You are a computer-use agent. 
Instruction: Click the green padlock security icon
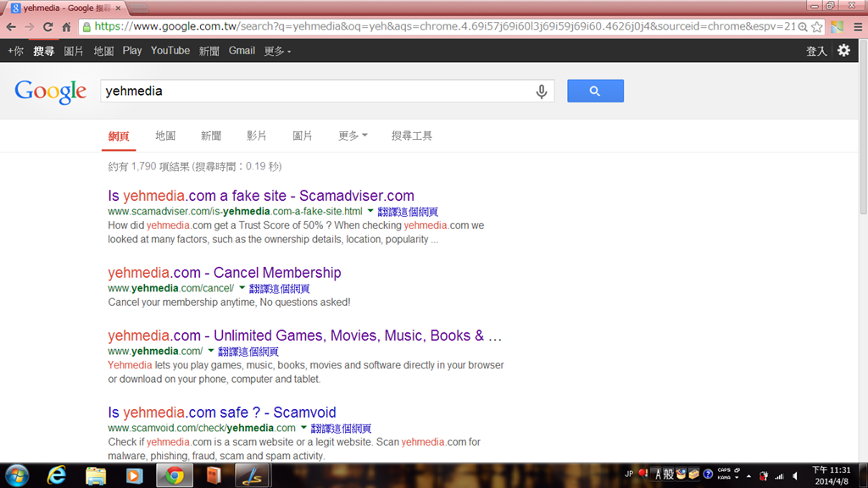click(x=86, y=26)
